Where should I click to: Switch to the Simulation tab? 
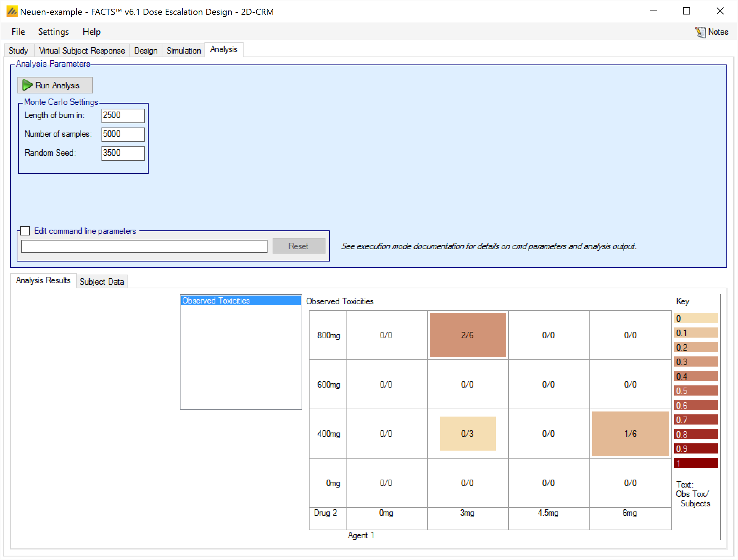pos(183,51)
